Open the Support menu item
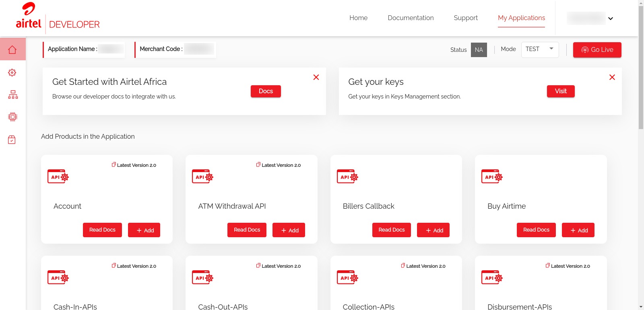This screenshot has width=644, height=310. pos(466,18)
